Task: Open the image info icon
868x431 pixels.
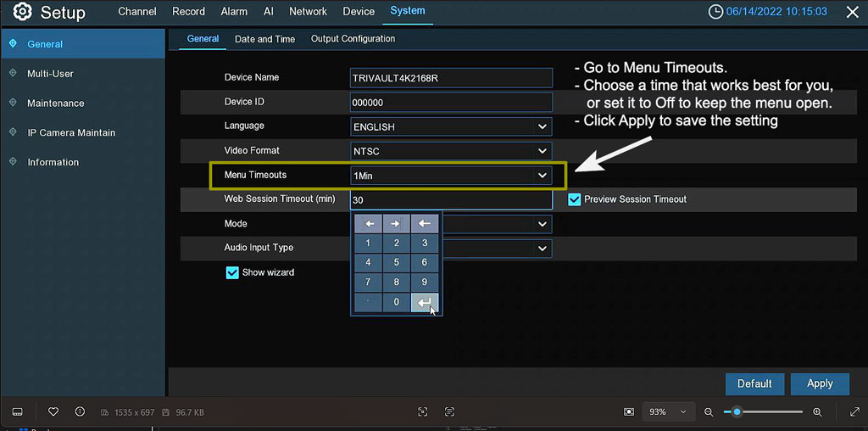Action: pos(80,411)
